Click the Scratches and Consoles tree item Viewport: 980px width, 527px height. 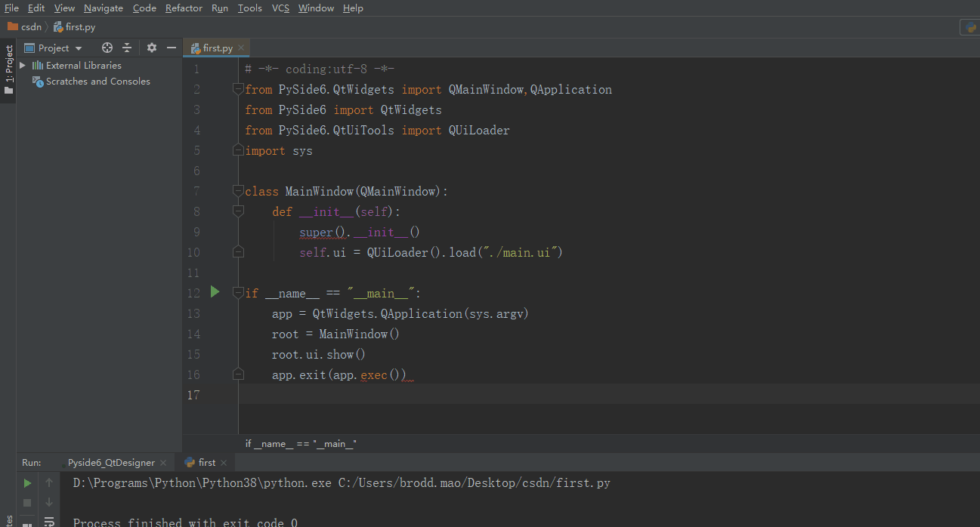click(91, 81)
